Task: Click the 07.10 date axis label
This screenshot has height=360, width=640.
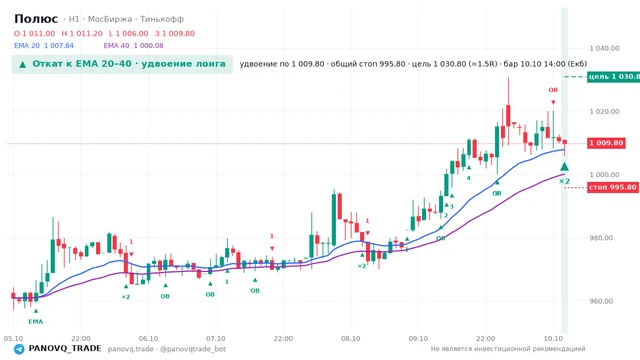Action: (x=216, y=338)
